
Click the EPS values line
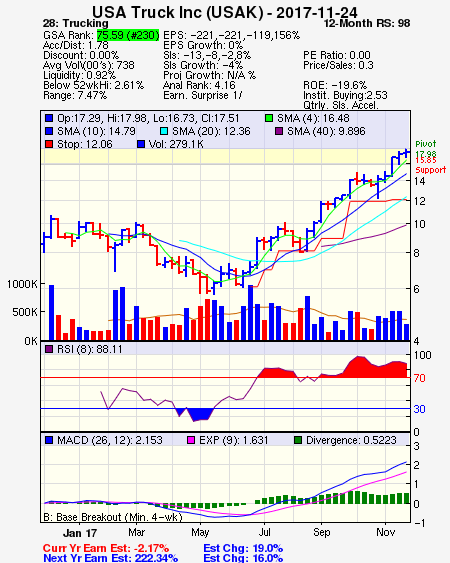click(x=231, y=35)
